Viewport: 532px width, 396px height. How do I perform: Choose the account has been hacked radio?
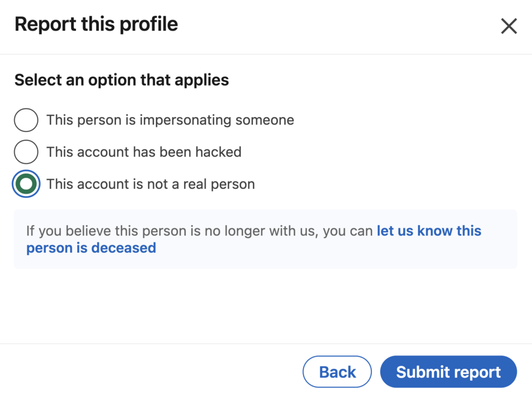coord(26,152)
